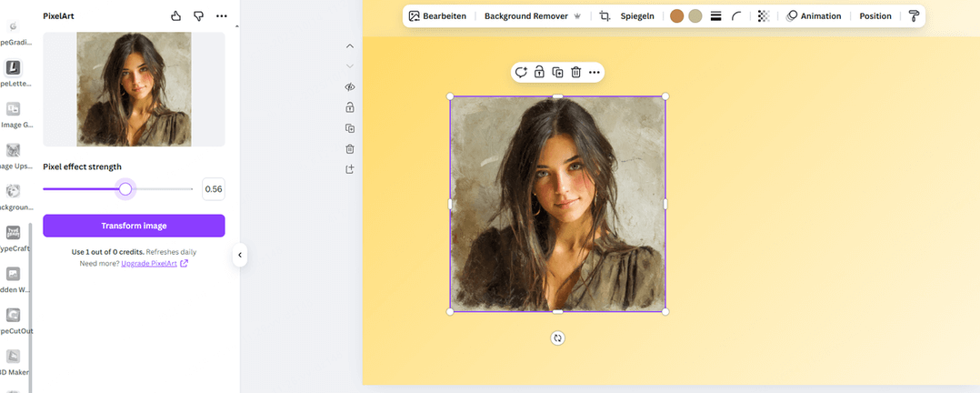Click the thumbs down icon for PixelArt
Image resolution: width=980 pixels, height=393 pixels.
point(198,16)
